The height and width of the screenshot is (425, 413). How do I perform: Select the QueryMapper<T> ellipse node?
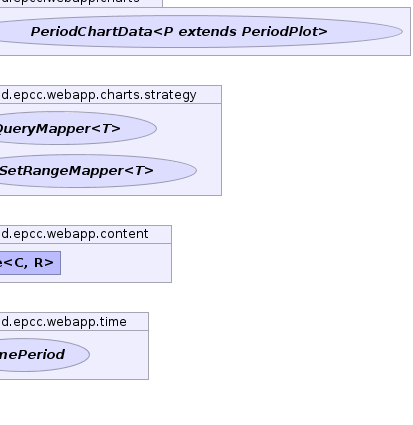pyautogui.click(x=78, y=128)
